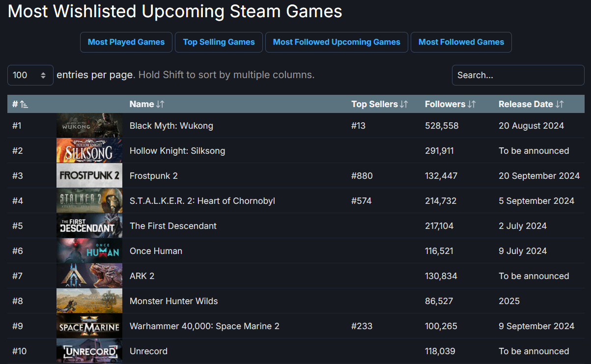The image size is (591, 364).
Task: Open the Black Myth: Wukong thumbnail
Action: (x=89, y=125)
